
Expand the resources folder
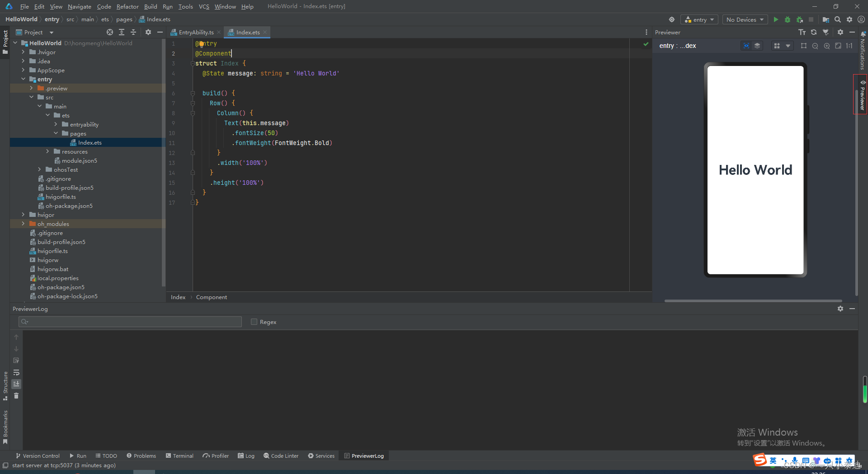[x=48, y=151]
